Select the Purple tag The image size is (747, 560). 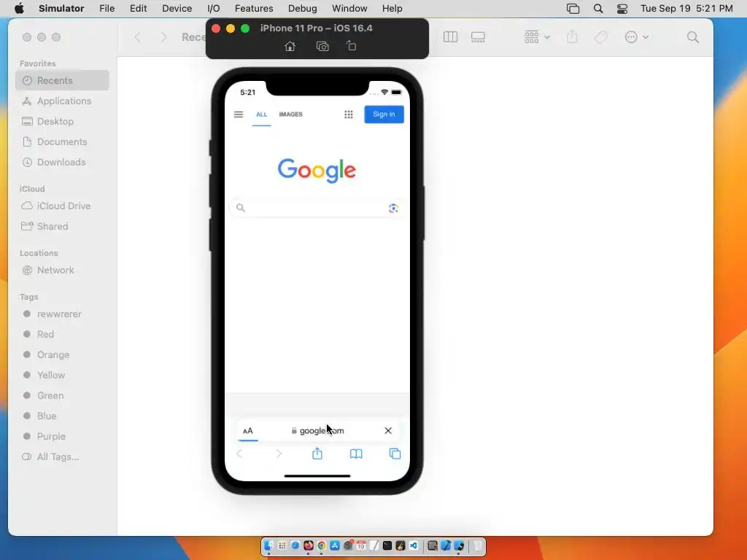click(63, 437)
